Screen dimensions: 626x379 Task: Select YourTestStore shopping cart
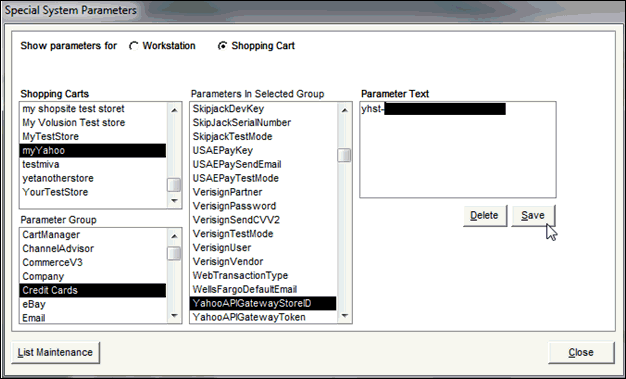(x=93, y=192)
